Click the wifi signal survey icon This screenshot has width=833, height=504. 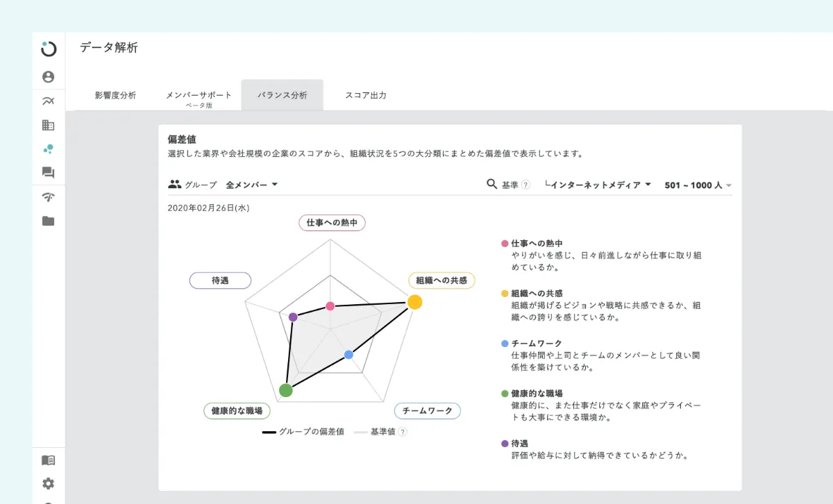[48, 197]
